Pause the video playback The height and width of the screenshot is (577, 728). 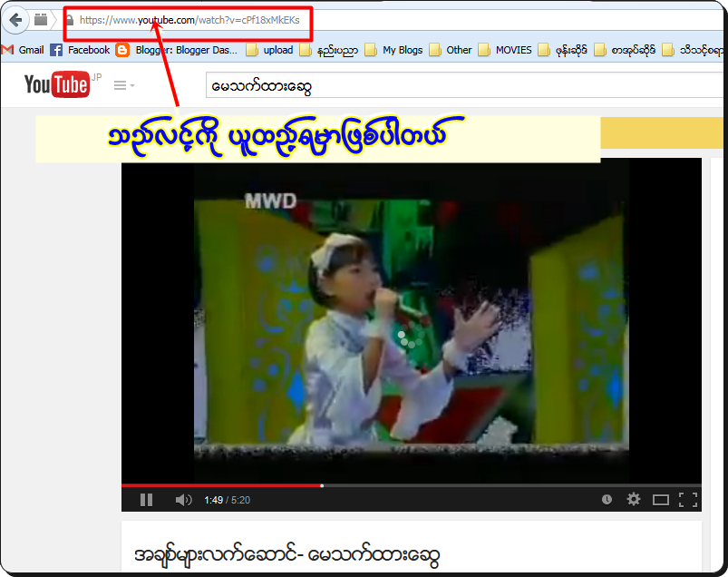tap(146, 500)
